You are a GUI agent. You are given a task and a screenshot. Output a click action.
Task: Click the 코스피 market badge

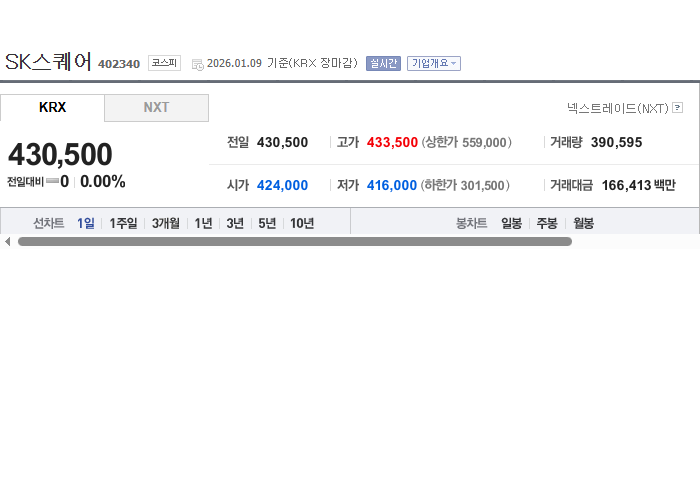coord(164,63)
